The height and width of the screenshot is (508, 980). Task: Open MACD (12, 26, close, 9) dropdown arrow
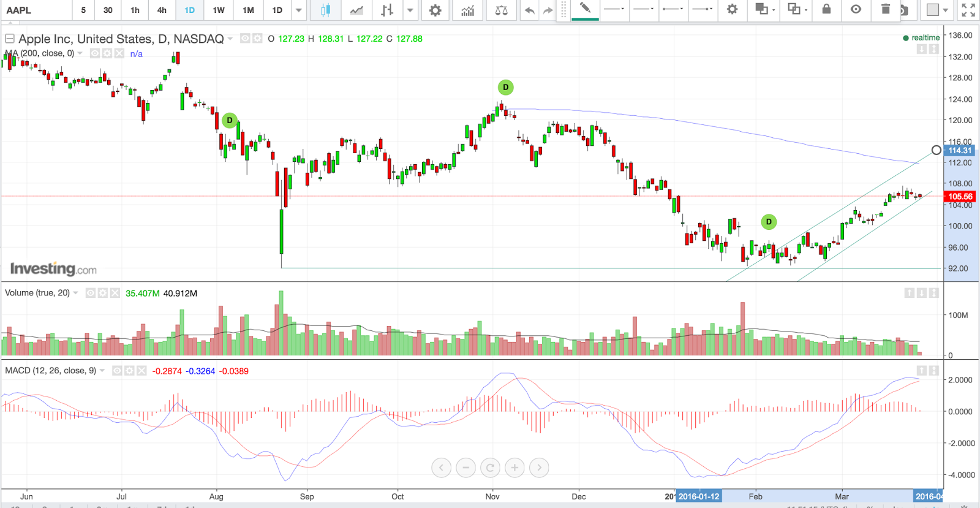[102, 371]
